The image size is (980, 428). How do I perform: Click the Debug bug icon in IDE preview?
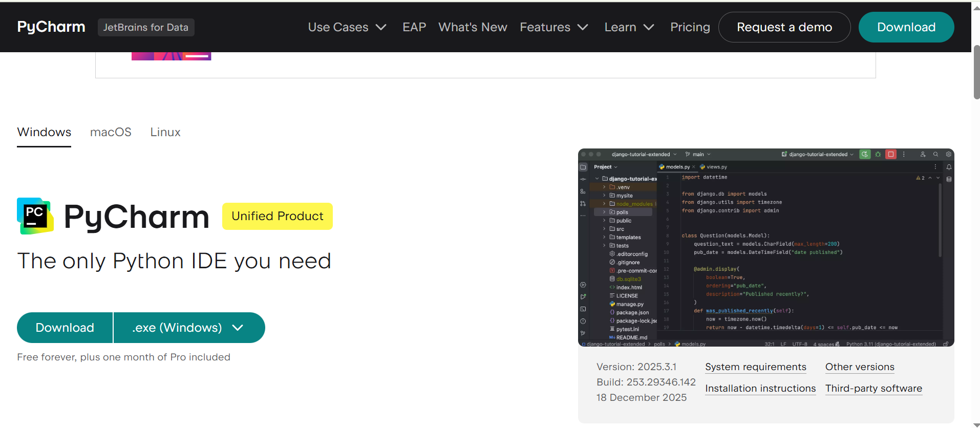pyautogui.click(x=878, y=154)
